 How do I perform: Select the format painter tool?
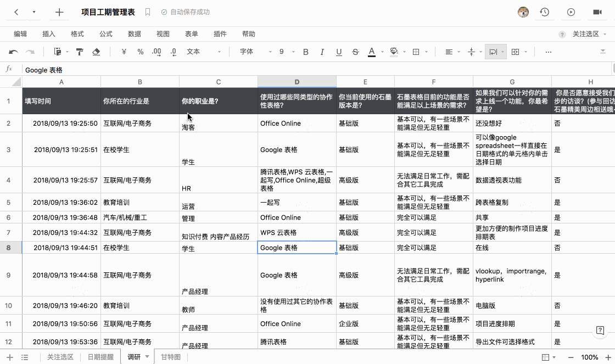click(80, 52)
